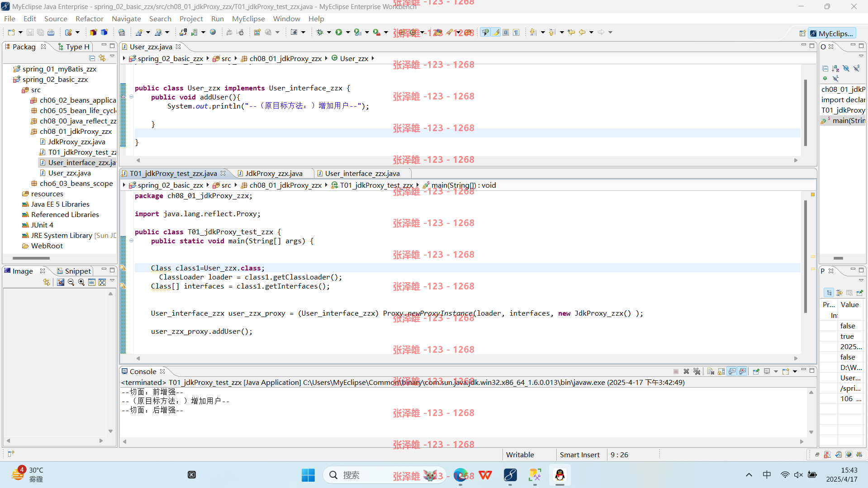Expand breadcrumb arrow after User_zzx
868x488 pixels.
[x=373, y=58]
